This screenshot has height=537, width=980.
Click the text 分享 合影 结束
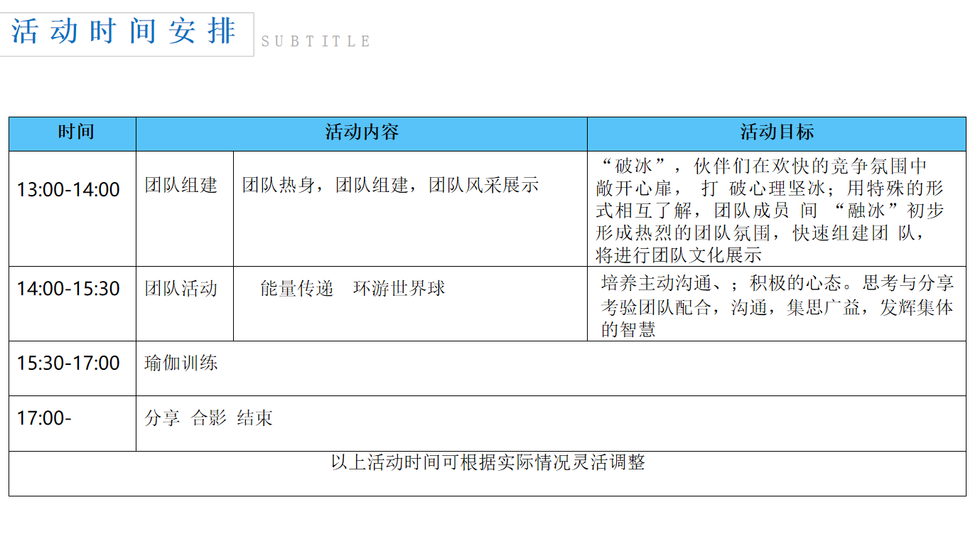coord(208,418)
